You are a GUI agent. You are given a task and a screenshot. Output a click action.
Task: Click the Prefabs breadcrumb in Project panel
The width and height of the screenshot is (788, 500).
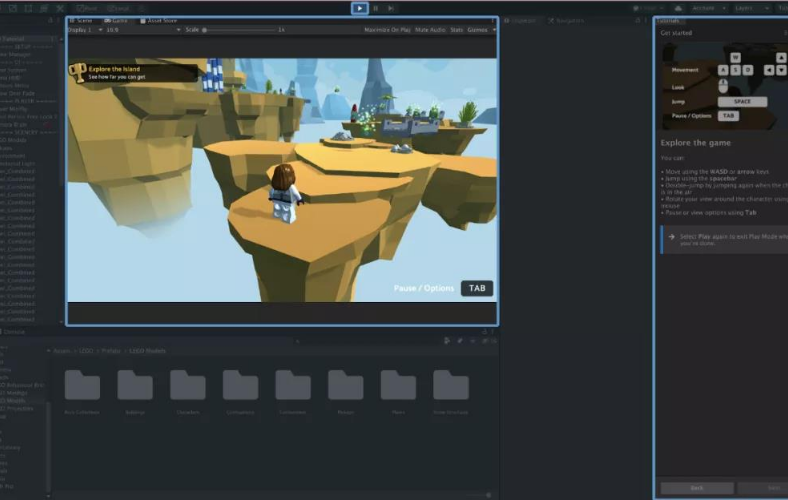click(111, 351)
